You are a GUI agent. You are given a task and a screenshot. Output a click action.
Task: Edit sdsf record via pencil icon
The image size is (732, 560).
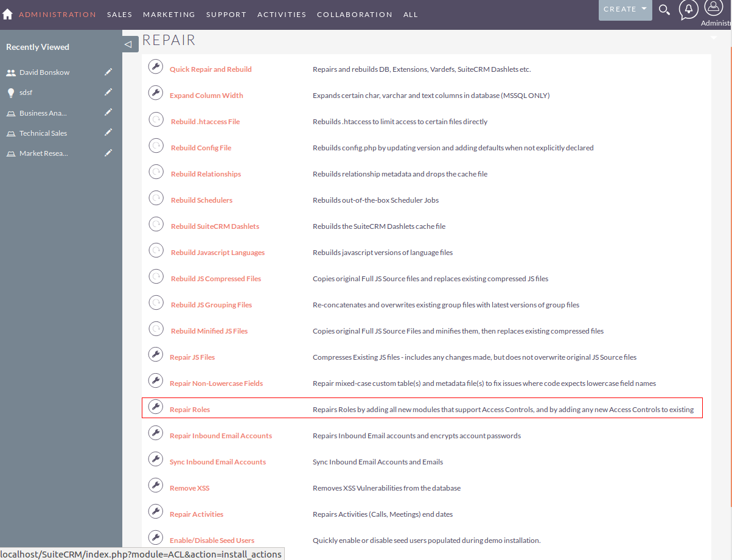108,93
